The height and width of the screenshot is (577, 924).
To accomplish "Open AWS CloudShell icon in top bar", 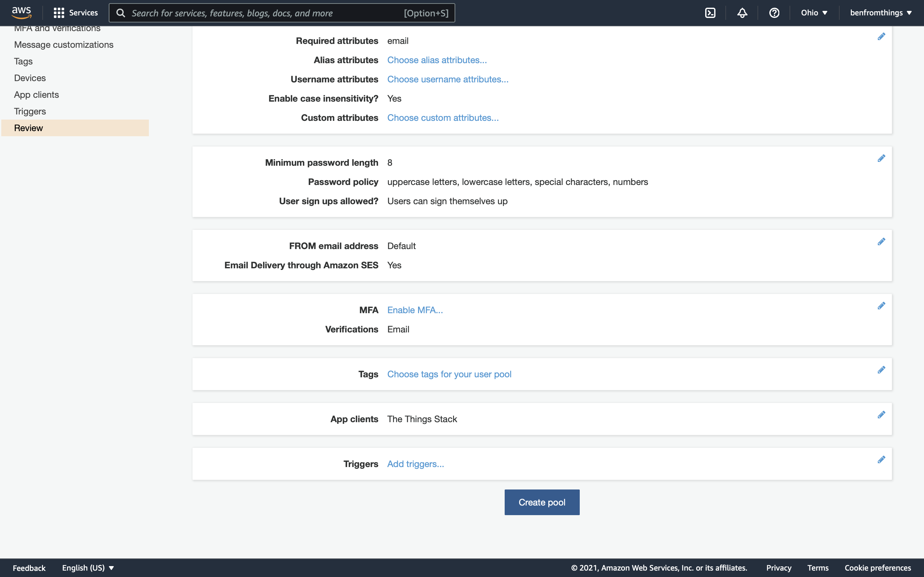I will pos(710,13).
